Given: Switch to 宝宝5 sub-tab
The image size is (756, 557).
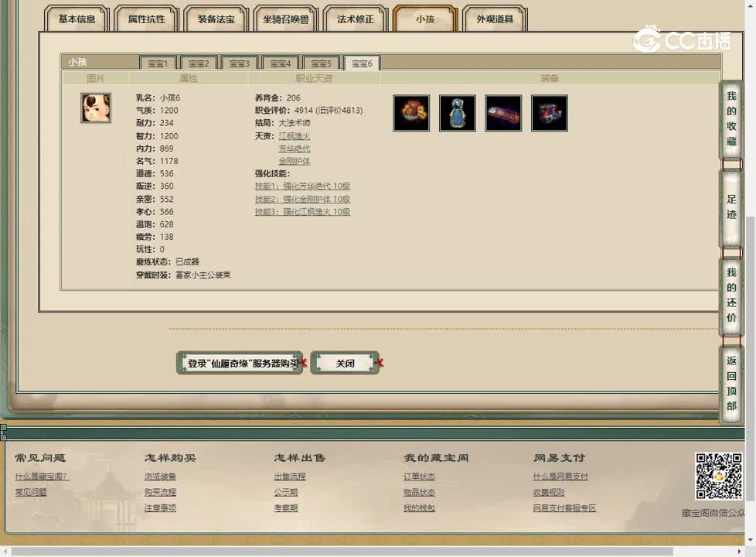Looking at the screenshot, I should (321, 63).
